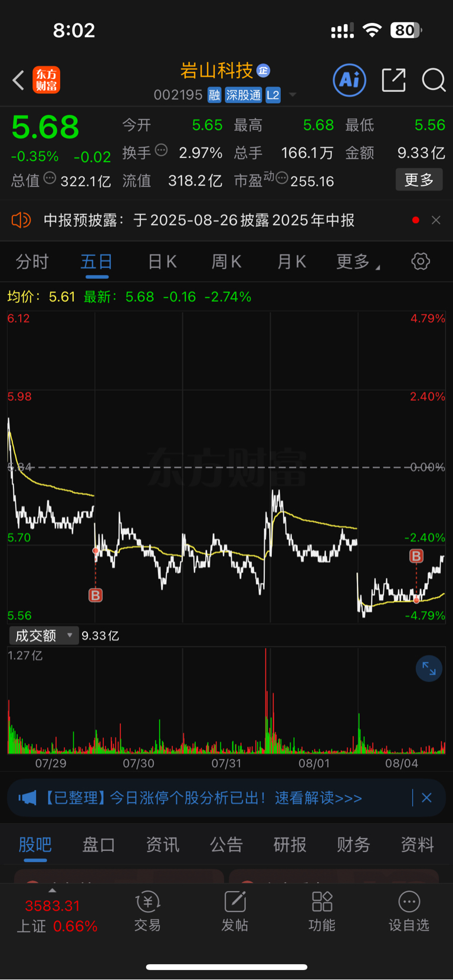The height and width of the screenshot is (980, 453).
Task: Tap the 融 margin trading badge
Action: coord(214,95)
